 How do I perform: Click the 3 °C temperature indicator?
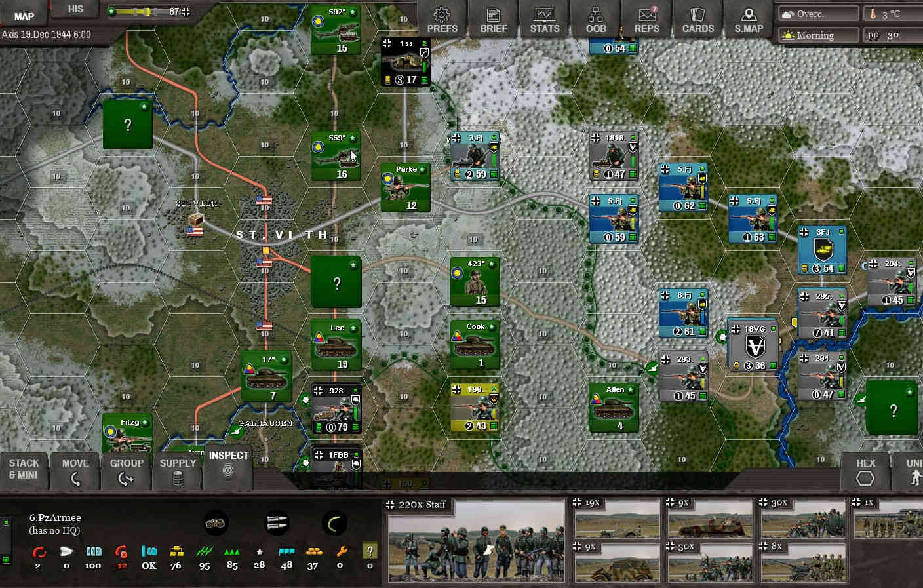[894, 14]
